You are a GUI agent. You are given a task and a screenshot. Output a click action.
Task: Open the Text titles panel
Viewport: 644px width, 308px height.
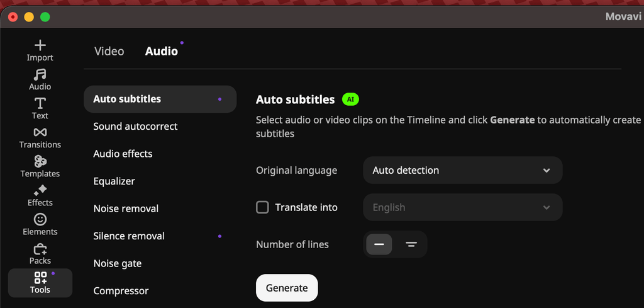[x=40, y=108]
